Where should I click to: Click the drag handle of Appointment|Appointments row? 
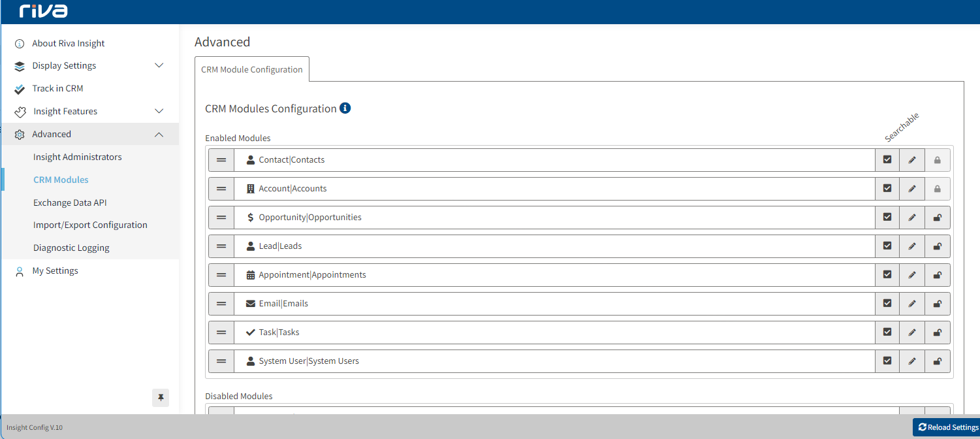pos(221,275)
